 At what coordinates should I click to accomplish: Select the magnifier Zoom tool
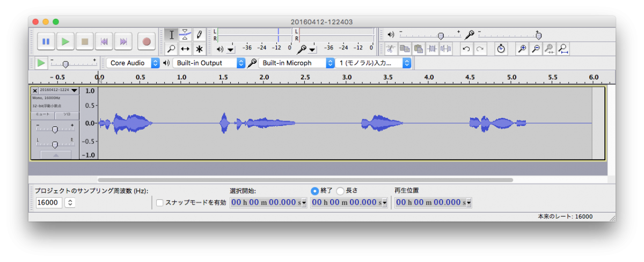tap(171, 49)
